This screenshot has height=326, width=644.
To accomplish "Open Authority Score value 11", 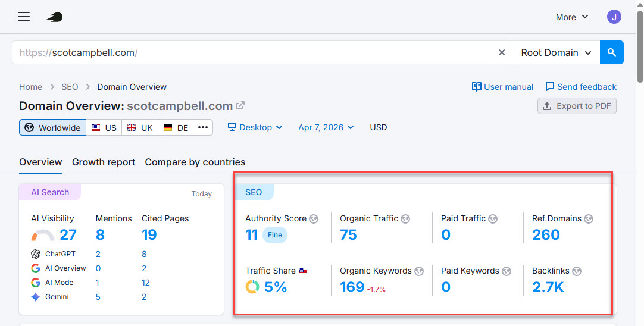I will [251, 235].
